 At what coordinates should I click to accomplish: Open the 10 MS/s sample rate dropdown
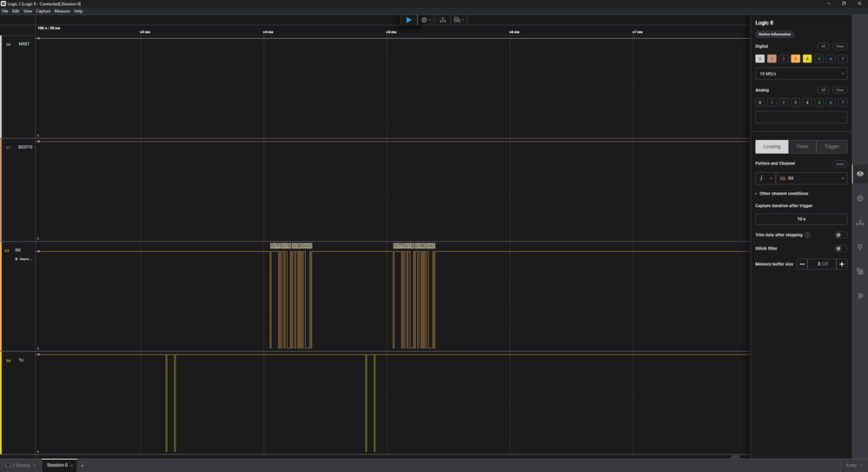tap(800, 74)
